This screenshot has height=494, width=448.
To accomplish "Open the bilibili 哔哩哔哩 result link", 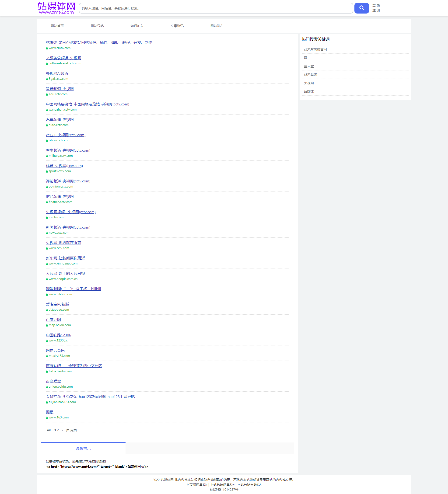I will click(x=73, y=289).
